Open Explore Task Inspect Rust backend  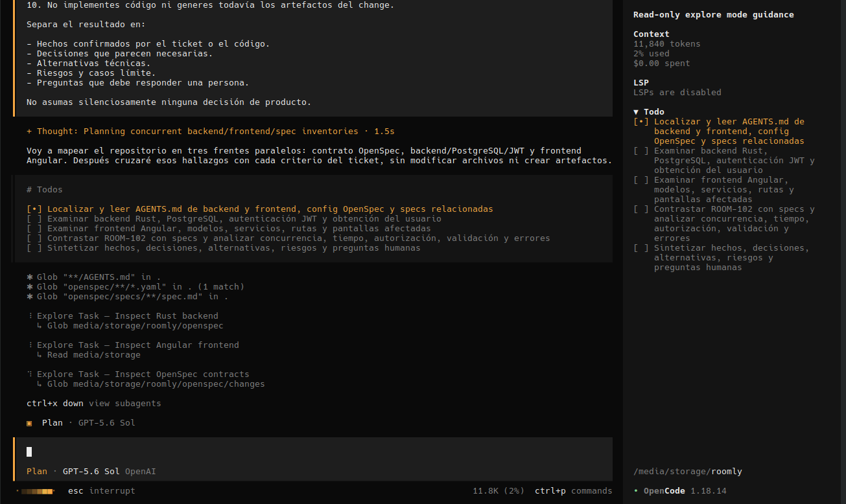(128, 315)
